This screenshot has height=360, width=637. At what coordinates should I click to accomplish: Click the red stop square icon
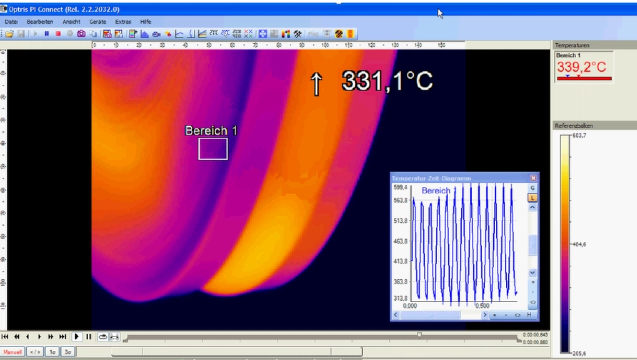tap(58, 34)
